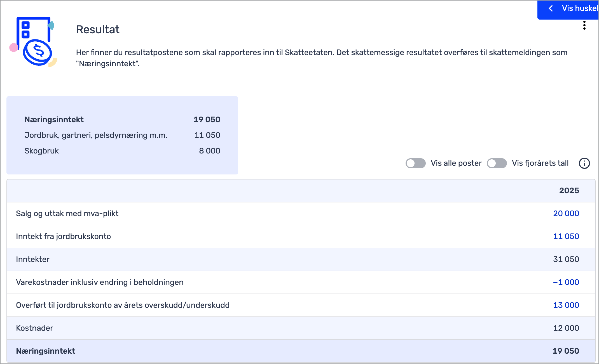Click the 11 050 jordbrukskonto amount
This screenshot has height=364, width=599.
click(x=566, y=237)
